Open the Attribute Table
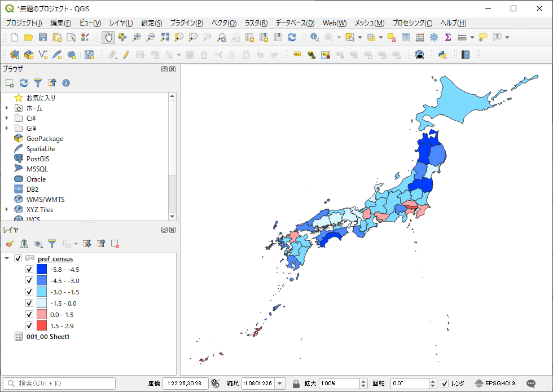Viewport: 553px width, 392px height. 405,37
